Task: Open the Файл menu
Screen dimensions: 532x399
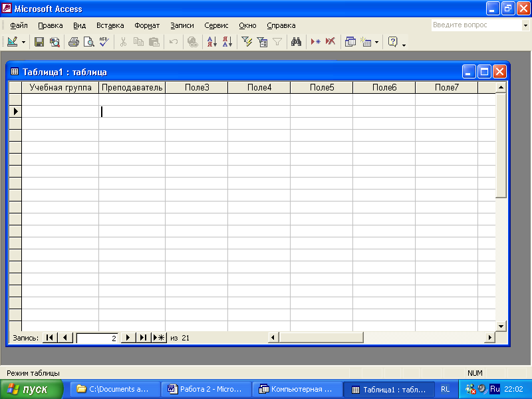Action: tap(19, 25)
